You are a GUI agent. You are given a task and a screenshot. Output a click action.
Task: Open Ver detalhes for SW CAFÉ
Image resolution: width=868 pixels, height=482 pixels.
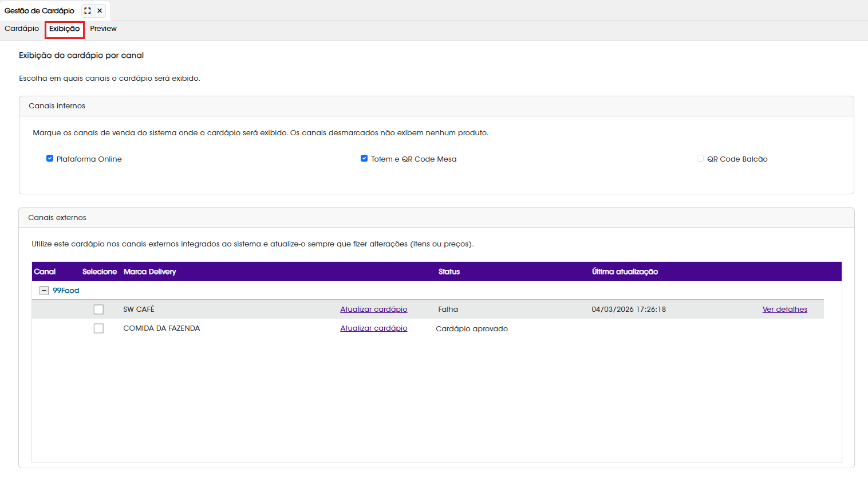coord(785,309)
